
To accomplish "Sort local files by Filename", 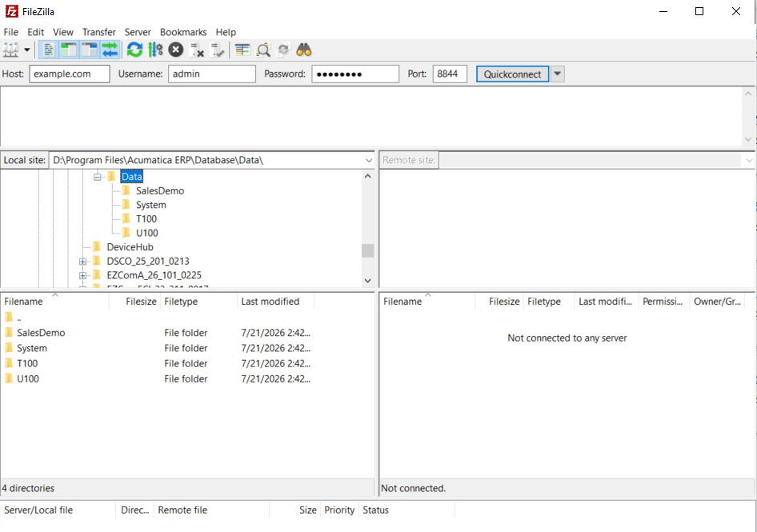I will point(55,302).
